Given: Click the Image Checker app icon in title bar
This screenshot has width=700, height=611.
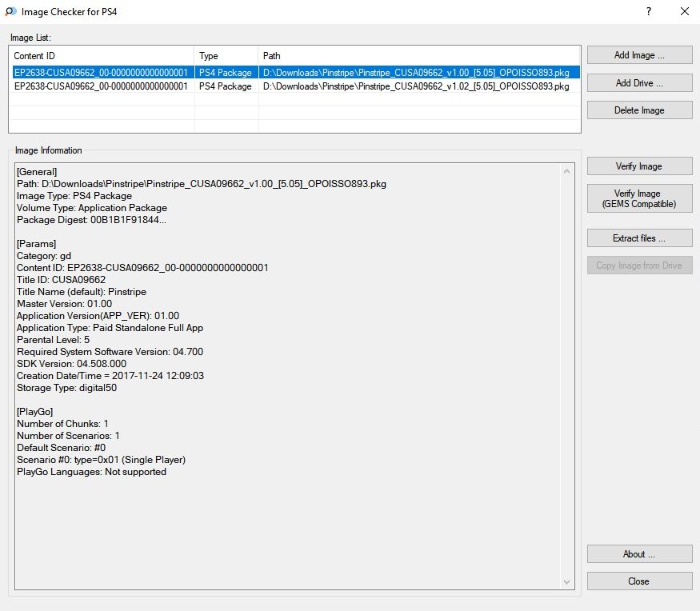Looking at the screenshot, I should click(x=10, y=12).
